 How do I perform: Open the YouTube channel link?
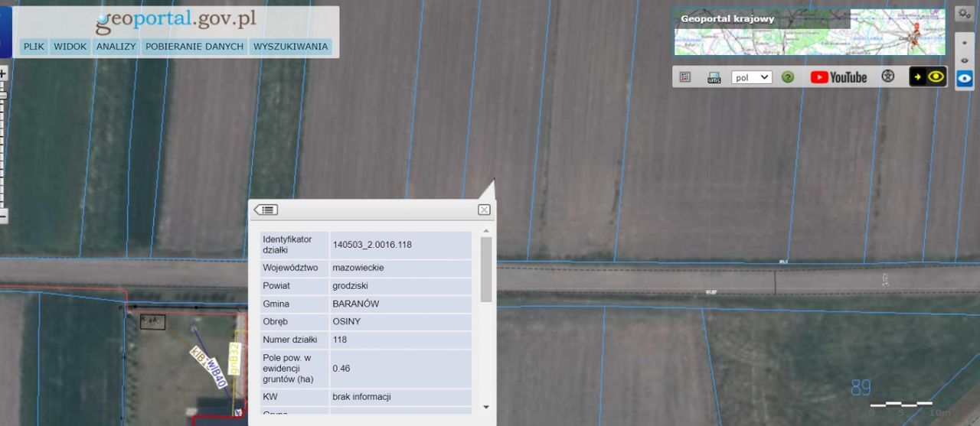(x=838, y=77)
